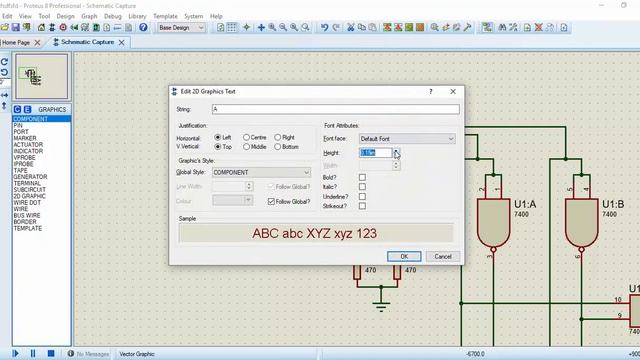
Task: Enable the Italic? checkbox
Action: [362, 187]
